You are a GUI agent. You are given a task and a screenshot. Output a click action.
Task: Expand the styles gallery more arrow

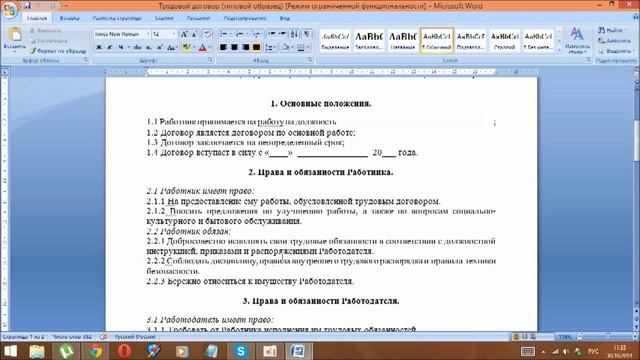pos(560,50)
